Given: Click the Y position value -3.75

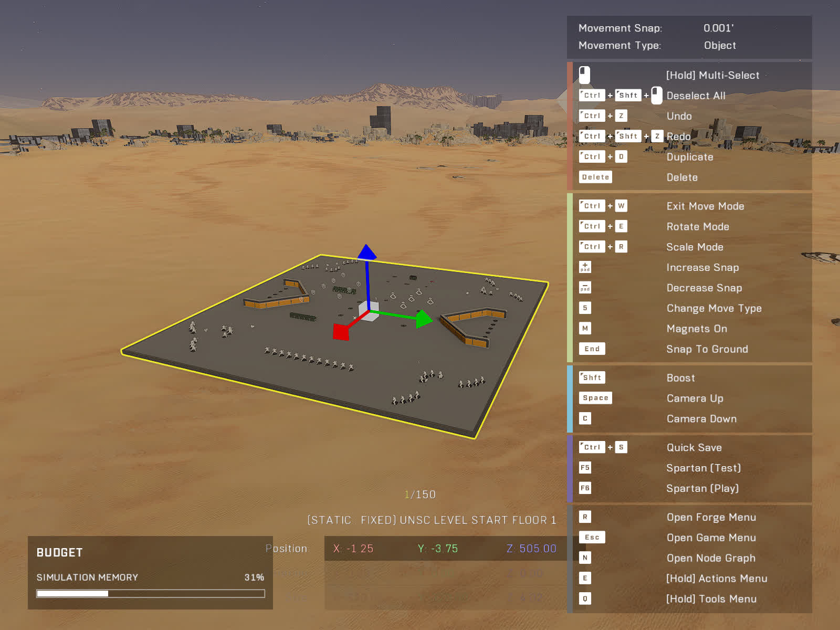Looking at the screenshot, I should [x=438, y=549].
